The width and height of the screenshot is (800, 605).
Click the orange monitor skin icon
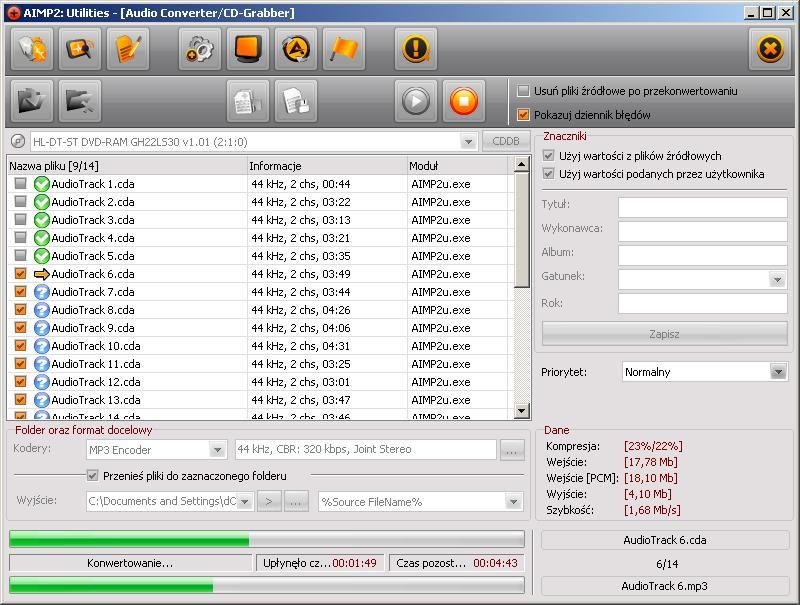247,49
